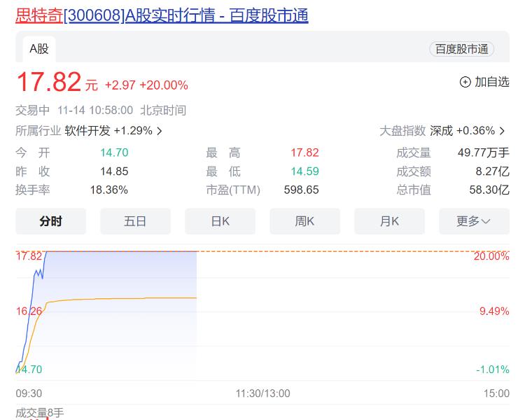Click the 16.26 chart axis label
The width and height of the screenshot is (525, 420).
29,311
